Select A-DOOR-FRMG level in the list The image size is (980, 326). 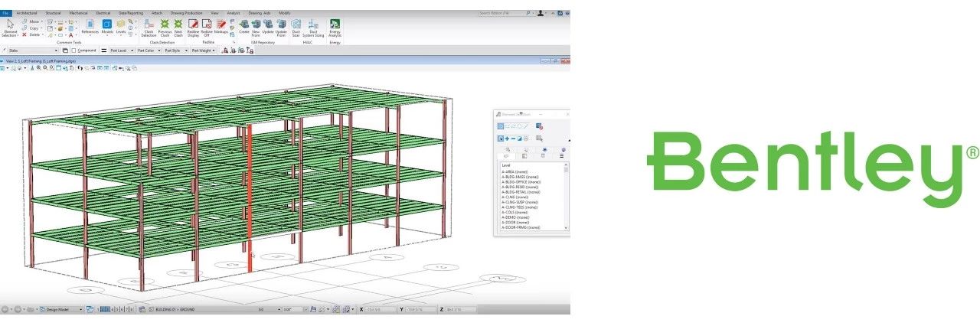tap(520, 227)
